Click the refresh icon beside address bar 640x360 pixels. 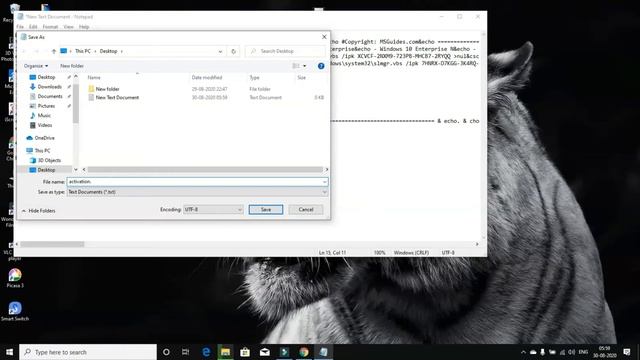233,51
